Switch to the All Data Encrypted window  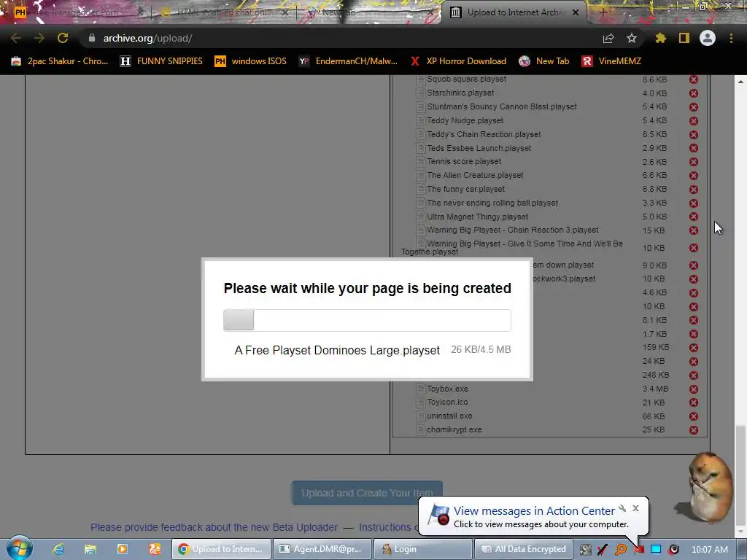[x=523, y=549]
